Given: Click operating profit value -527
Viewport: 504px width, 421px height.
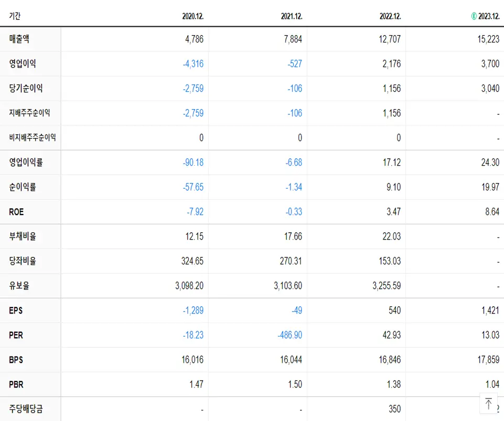Looking at the screenshot, I should tap(295, 63).
